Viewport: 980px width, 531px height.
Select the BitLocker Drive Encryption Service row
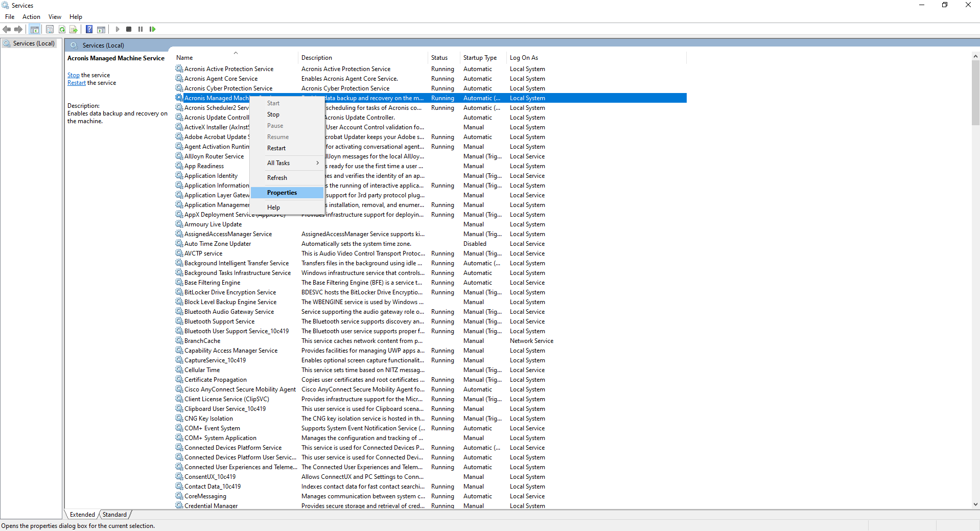(430, 292)
